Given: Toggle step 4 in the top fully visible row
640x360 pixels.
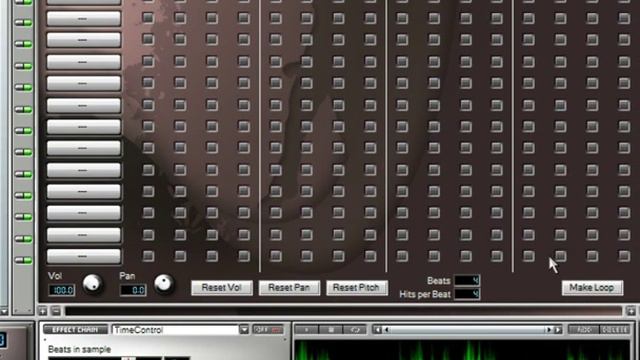Looking at the screenshot, I should [x=244, y=18].
